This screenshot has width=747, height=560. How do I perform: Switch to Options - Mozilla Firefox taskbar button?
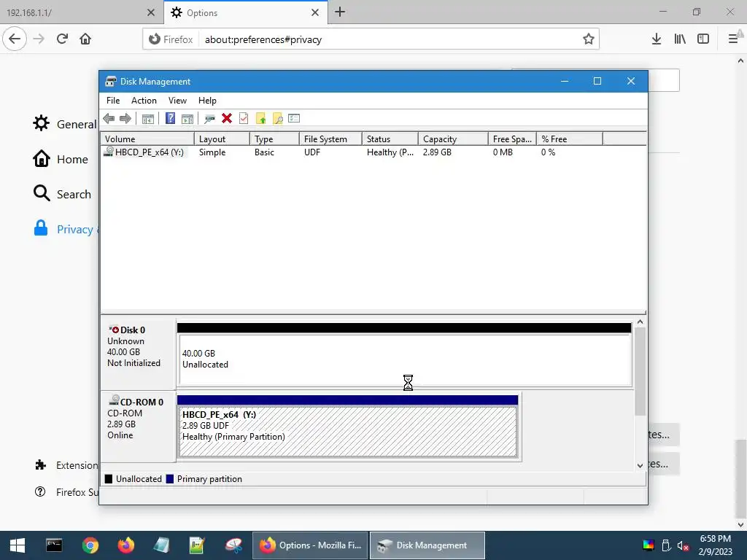[310, 545]
